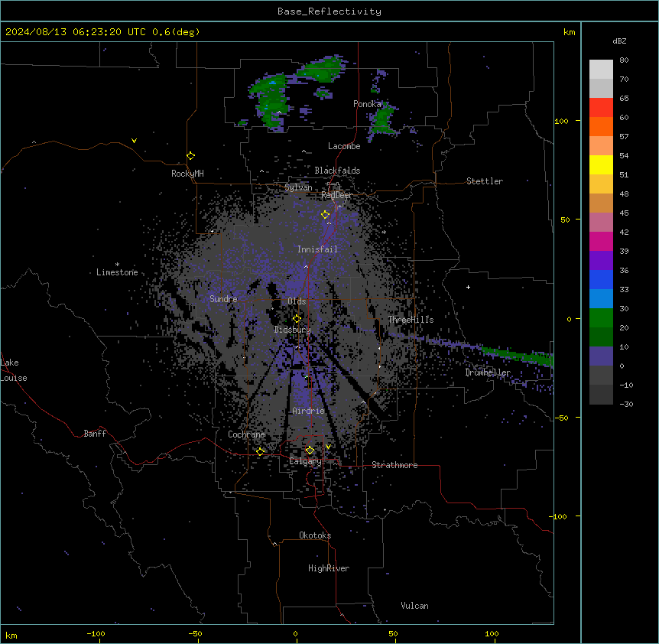The height and width of the screenshot is (644, 659).
Task: Select the Lacombe city label
Action: (x=344, y=146)
